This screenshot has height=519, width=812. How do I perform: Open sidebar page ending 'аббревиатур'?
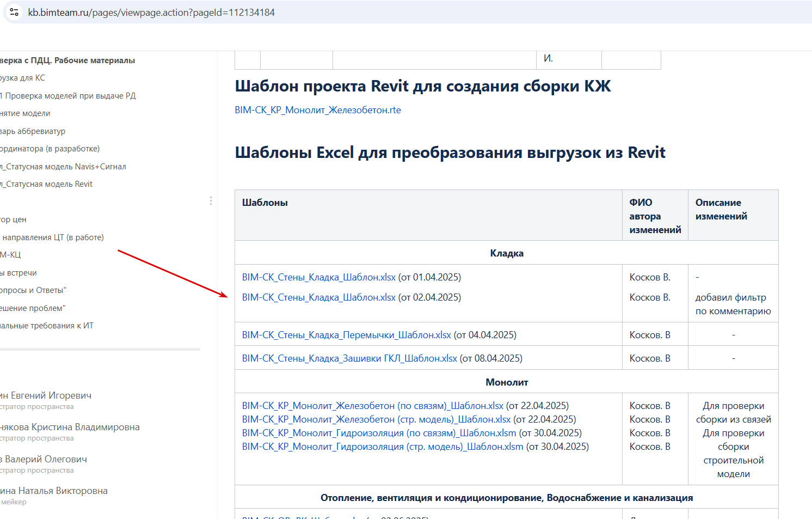pos(33,131)
